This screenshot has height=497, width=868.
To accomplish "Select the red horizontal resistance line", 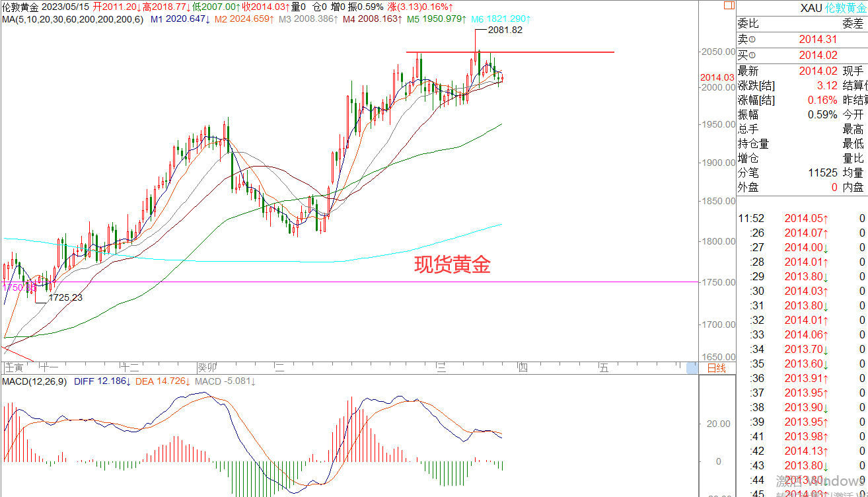I will (x=510, y=52).
